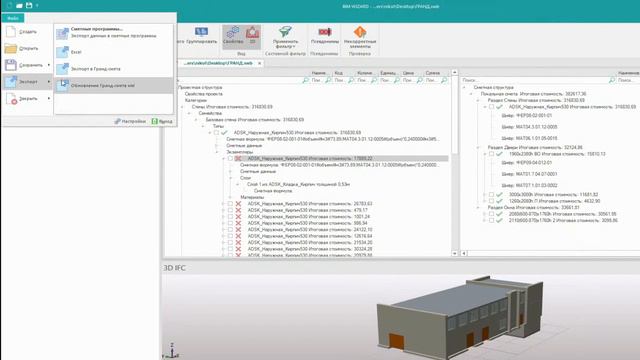Check the 1960x2380h door checkbox
Image resolution: width=640 pixels, height=360 pixels.
[491, 154]
